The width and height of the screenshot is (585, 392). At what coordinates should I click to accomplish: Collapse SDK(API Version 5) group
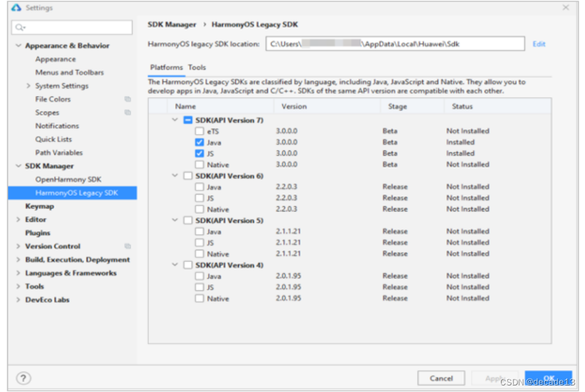click(x=175, y=220)
